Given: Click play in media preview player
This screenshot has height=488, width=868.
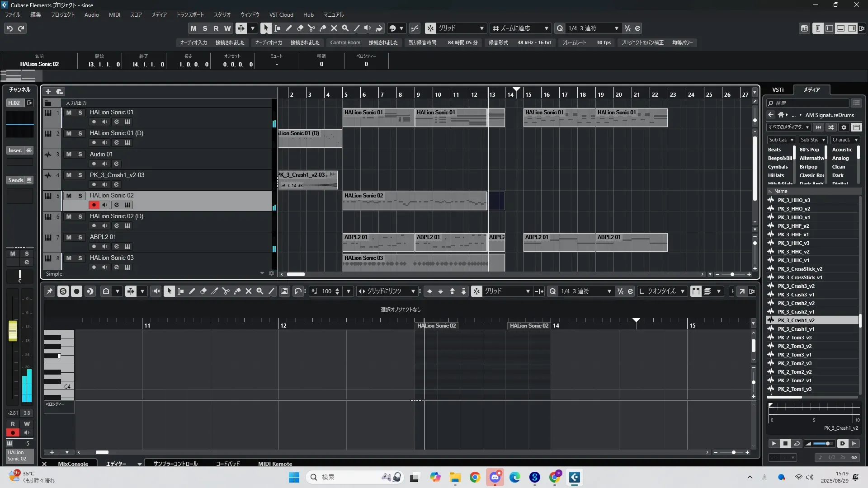Looking at the screenshot, I should (774, 444).
